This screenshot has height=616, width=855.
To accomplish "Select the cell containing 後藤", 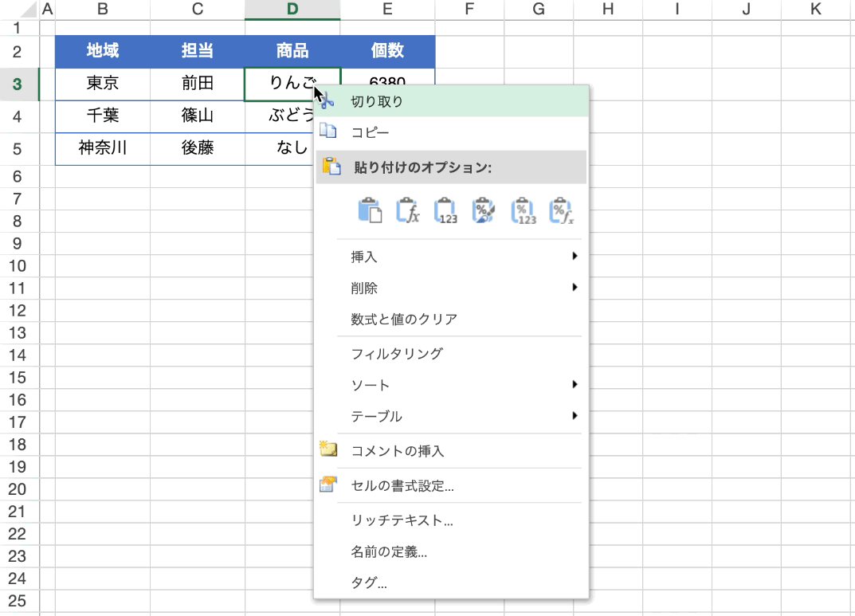I will coord(198,149).
